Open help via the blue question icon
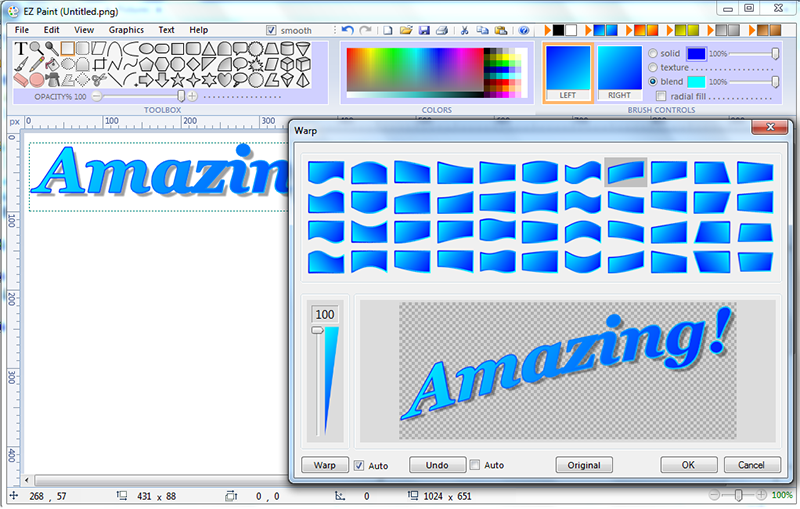Image resolution: width=800 pixels, height=509 pixels. coord(523,30)
